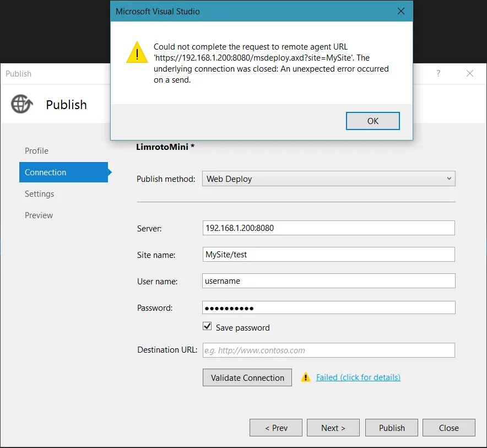Click the Publish method dropdown arrow
The width and height of the screenshot is (487, 448).
[449, 179]
